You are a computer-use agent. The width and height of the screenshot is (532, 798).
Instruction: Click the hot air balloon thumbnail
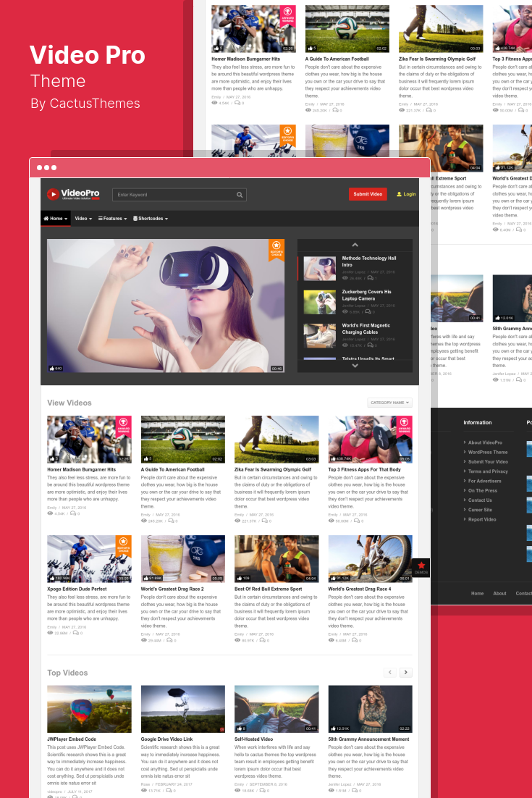89,709
